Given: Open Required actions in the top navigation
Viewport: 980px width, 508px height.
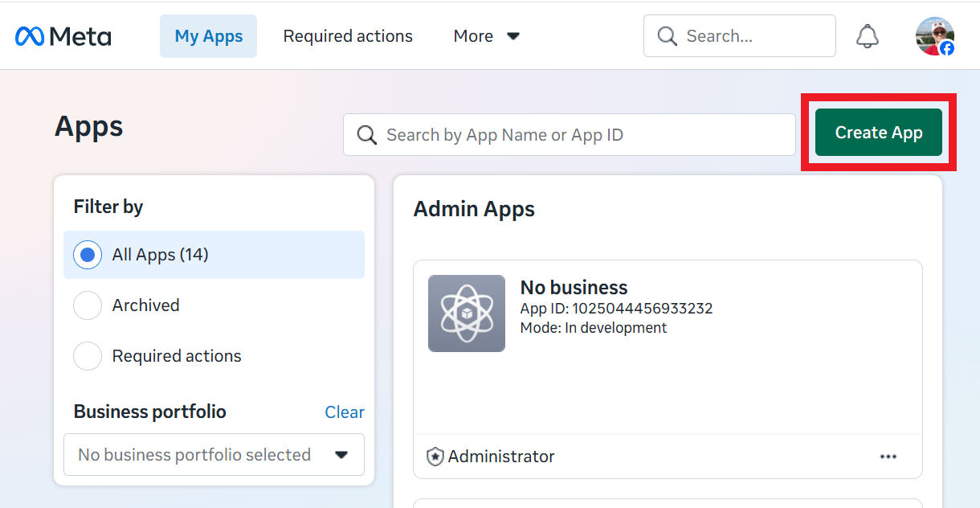Looking at the screenshot, I should tap(348, 36).
